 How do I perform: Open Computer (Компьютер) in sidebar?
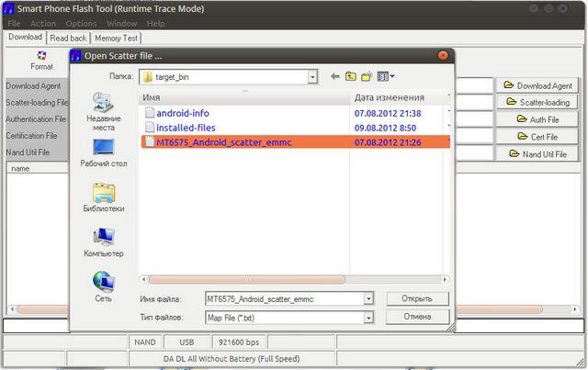click(x=103, y=241)
